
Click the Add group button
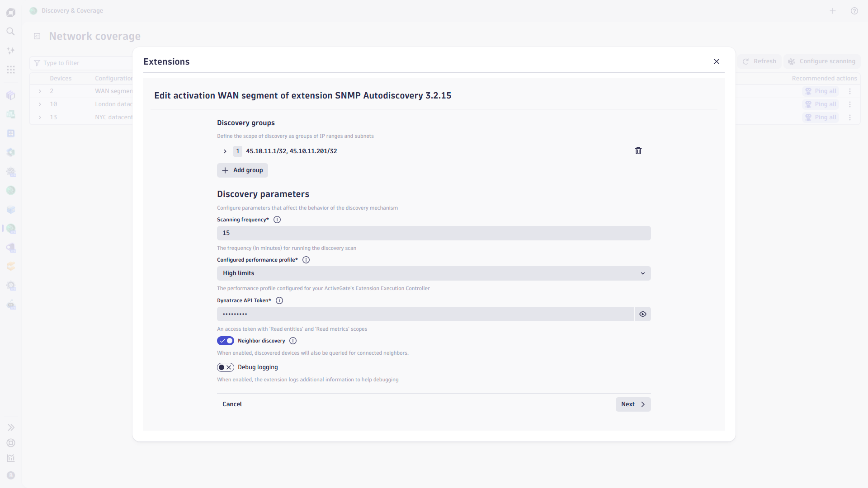242,170
